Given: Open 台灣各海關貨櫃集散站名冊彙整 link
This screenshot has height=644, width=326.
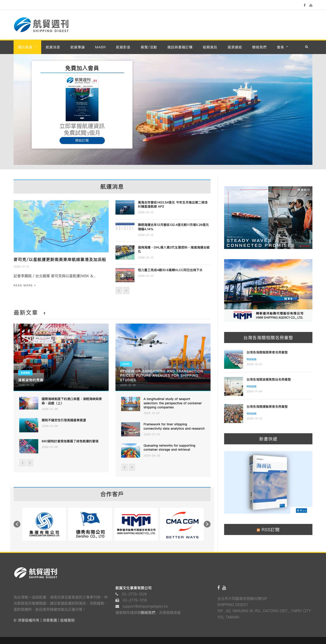Looking at the screenshot, I should tap(269, 379).
